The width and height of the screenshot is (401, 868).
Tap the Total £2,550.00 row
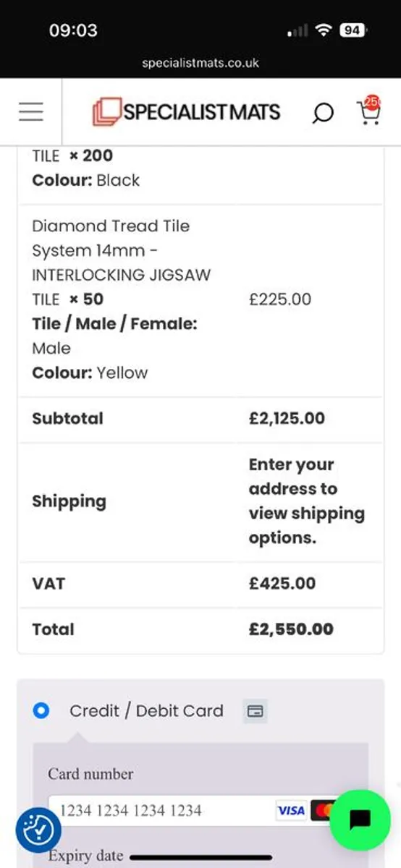(x=200, y=629)
